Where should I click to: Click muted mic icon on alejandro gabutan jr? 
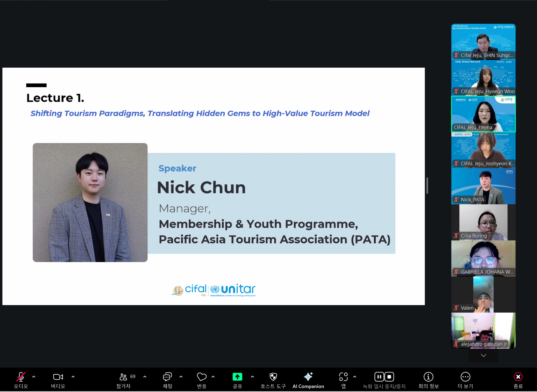tap(456, 344)
